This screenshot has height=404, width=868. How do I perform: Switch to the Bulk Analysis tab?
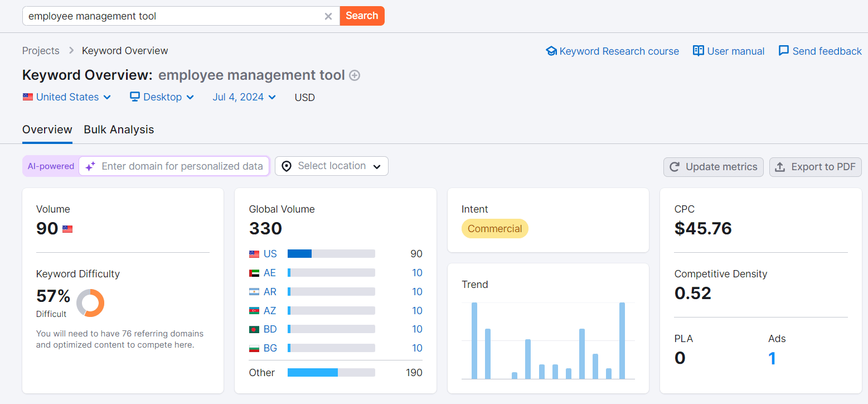click(119, 129)
